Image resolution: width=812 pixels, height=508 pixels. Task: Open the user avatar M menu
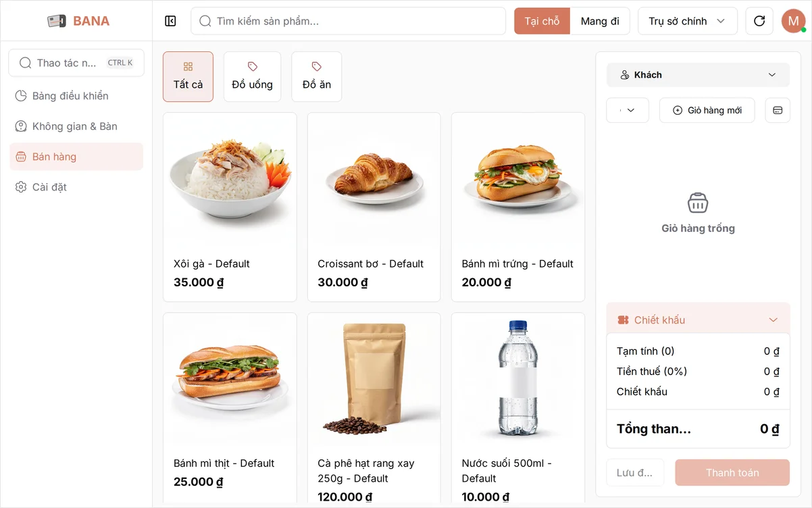[x=793, y=21]
